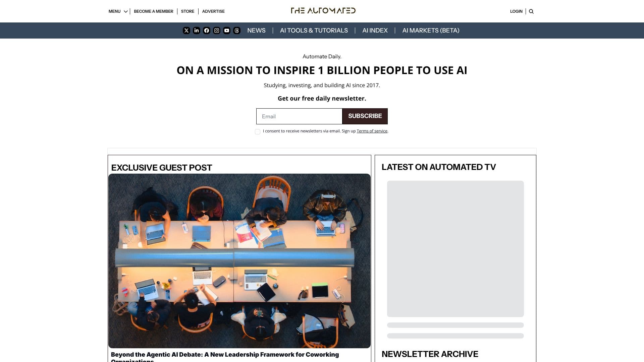
Task: Open the Terms of service link
Action: point(372,131)
